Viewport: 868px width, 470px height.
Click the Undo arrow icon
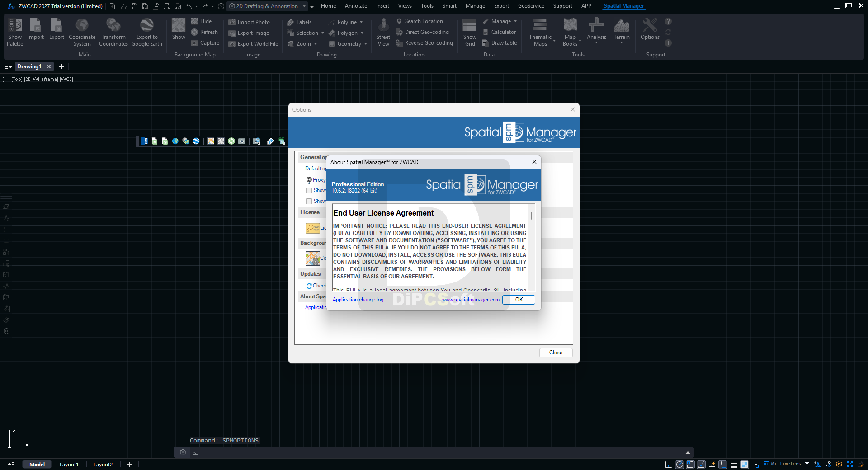[189, 6]
